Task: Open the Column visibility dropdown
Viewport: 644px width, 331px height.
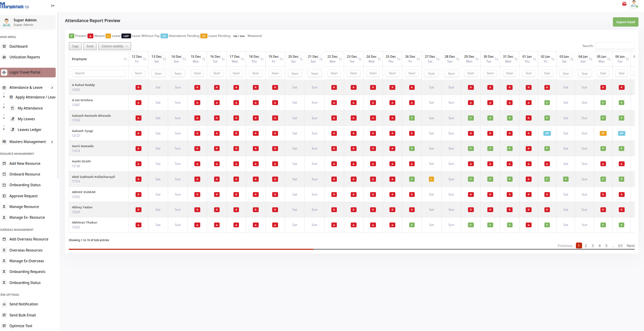Action: pyautogui.click(x=114, y=46)
